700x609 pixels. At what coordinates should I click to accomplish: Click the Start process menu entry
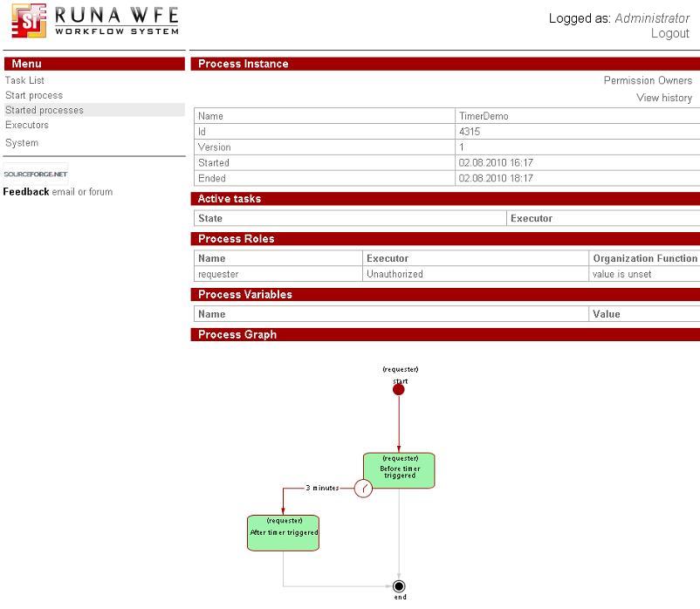(34, 95)
